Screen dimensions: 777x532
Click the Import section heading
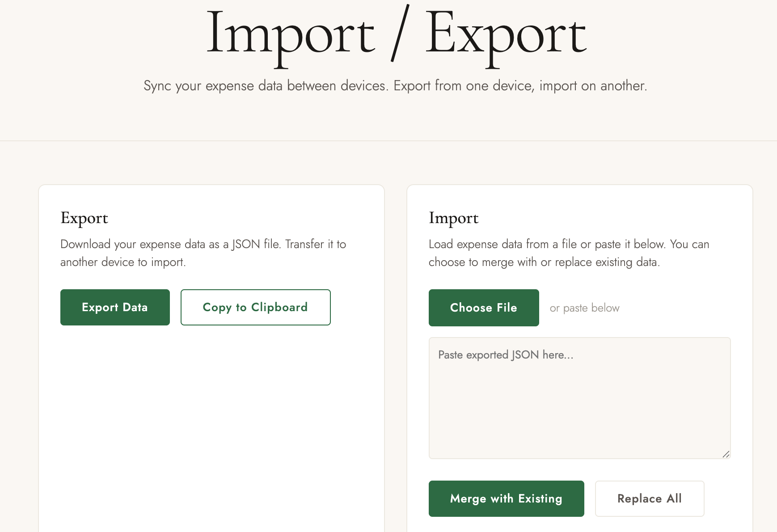coord(453,218)
